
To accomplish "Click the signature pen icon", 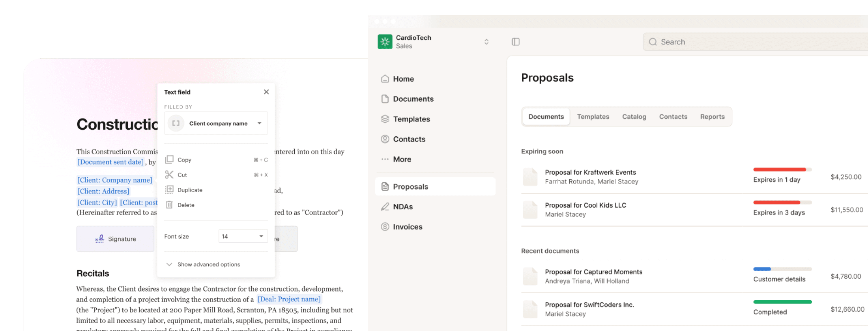I will click(100, 239).
